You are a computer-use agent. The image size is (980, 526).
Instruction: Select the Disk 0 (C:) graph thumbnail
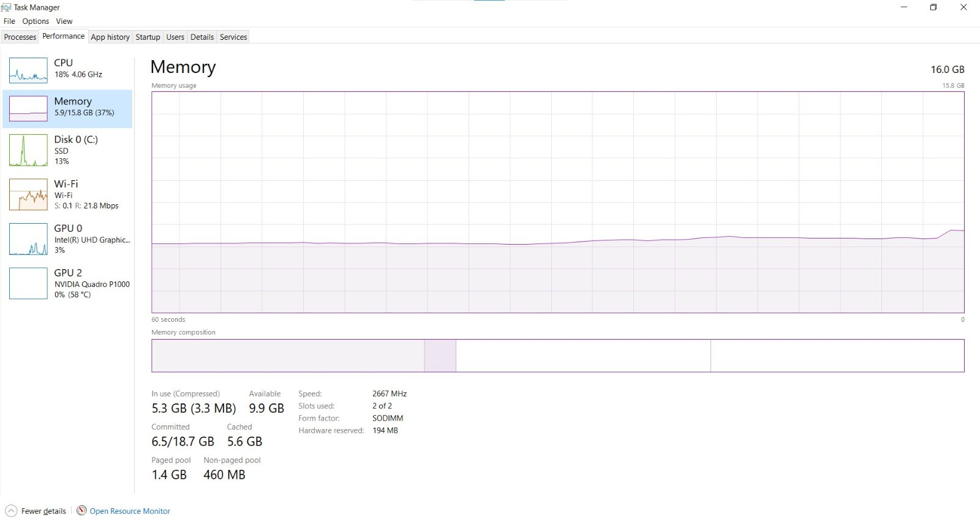point(28,150)
